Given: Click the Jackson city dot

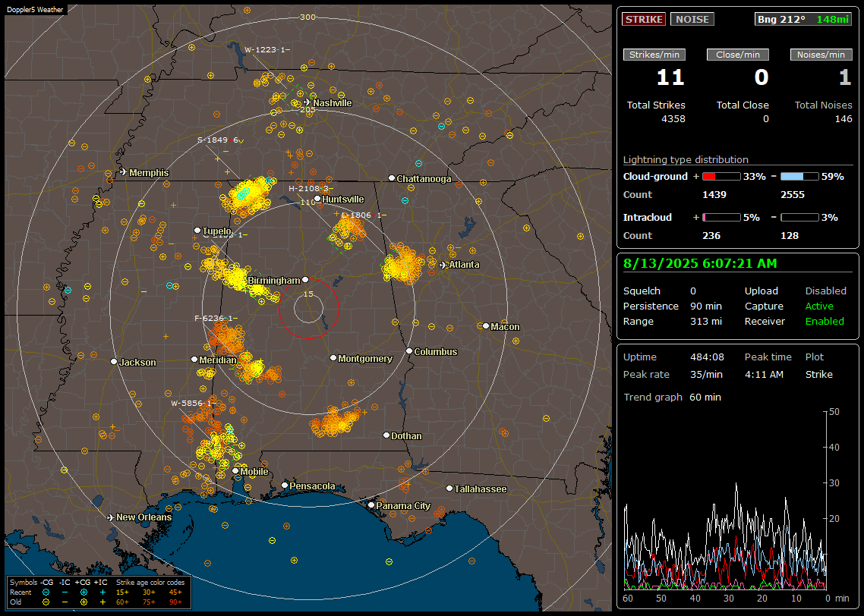Looking at the screenshot, I should (x=114, y=362).
